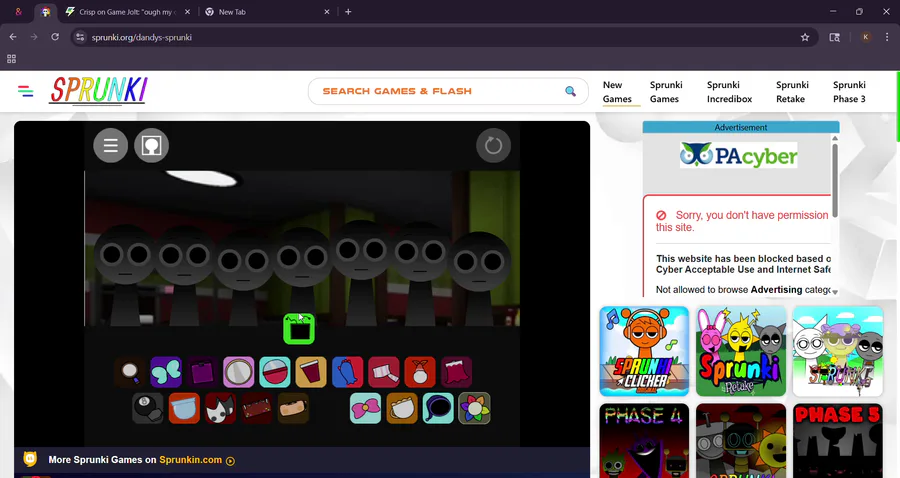This screenshot has width=900, height=478.
Task: Choose the rainbow flower icon
Action: click(x=474, y=408)
